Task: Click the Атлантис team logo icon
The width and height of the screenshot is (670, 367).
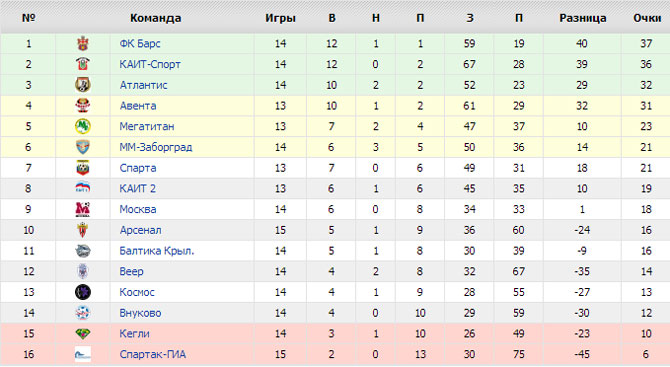Action: coord(83,85)
